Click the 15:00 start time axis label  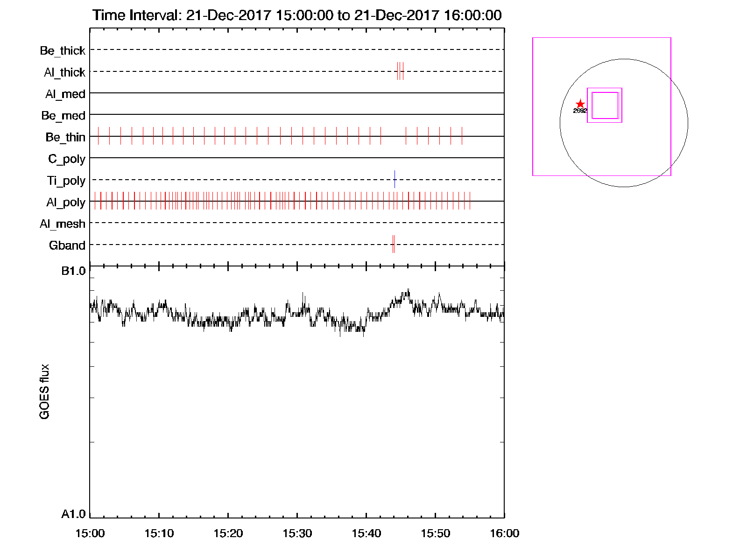click(90, 533)
